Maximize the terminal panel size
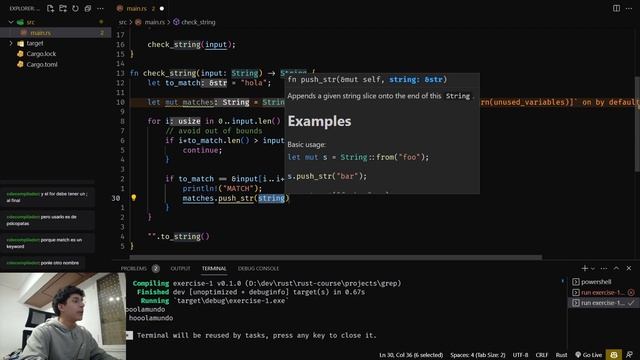This screenshot has height=360, width=640. tap(616, 268)
